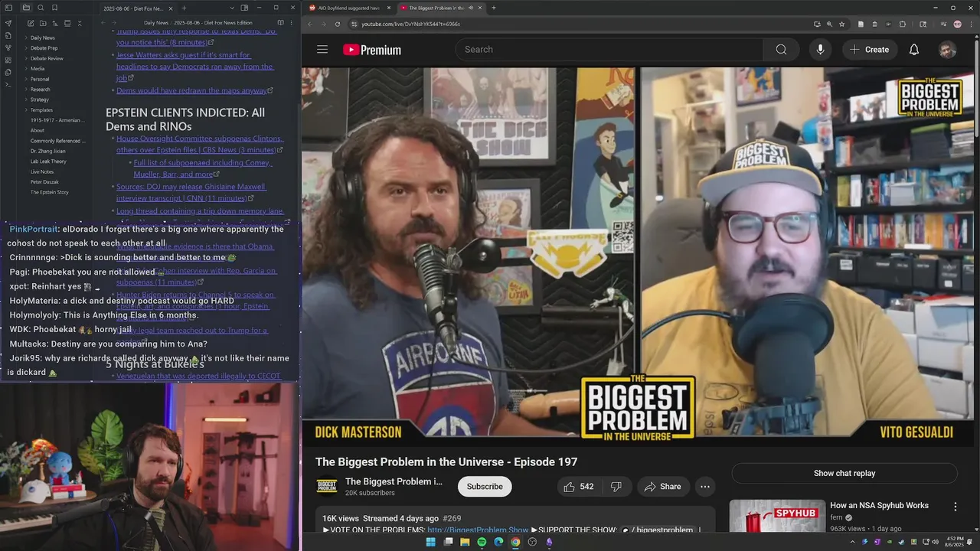Image resolution: width=980 pixels, height=551 pixels.
Task: Toggle Obsidian left sidebar panel icon
Action: point(8,8)
